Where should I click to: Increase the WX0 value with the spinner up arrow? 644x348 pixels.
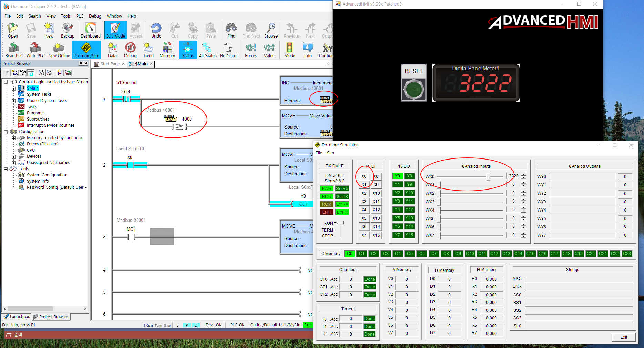(x=524, y=174)
